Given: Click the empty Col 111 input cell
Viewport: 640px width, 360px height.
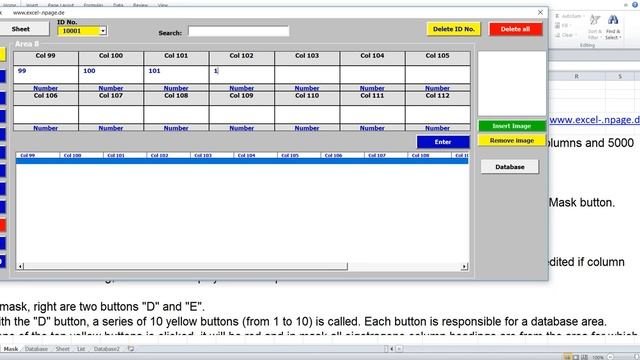Looking at the screenshot, I should pyautogui.click(x=372, y=115).
